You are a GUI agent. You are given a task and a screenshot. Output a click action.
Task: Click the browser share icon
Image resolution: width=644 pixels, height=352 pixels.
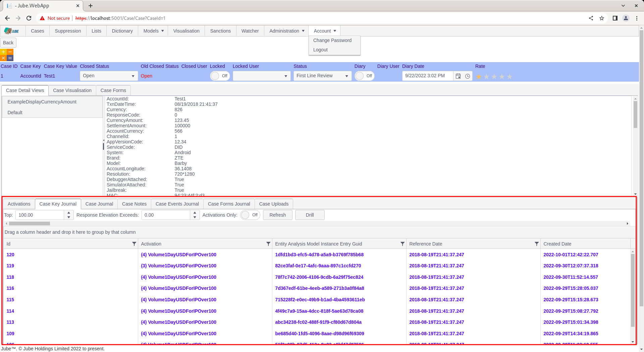pos(591,18)
